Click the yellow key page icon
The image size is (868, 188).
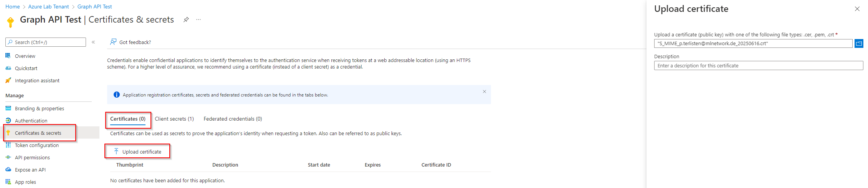(x=10, y=22)
